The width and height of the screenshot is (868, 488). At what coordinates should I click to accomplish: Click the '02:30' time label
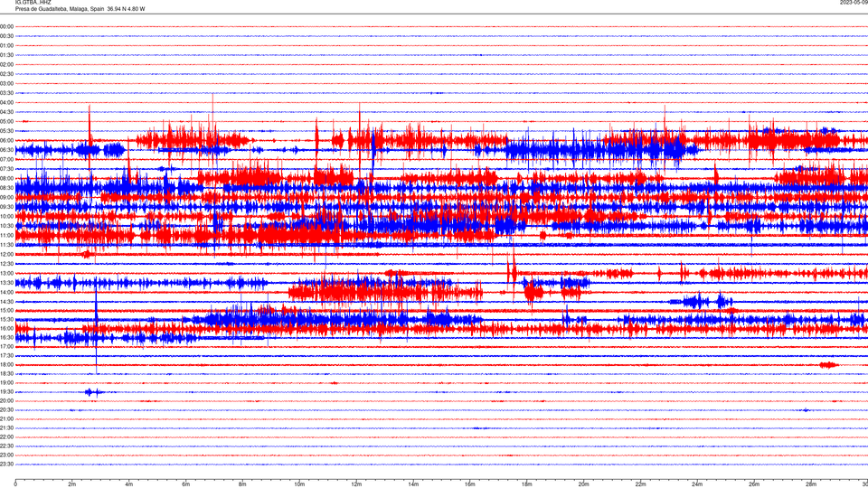(6, 74)
